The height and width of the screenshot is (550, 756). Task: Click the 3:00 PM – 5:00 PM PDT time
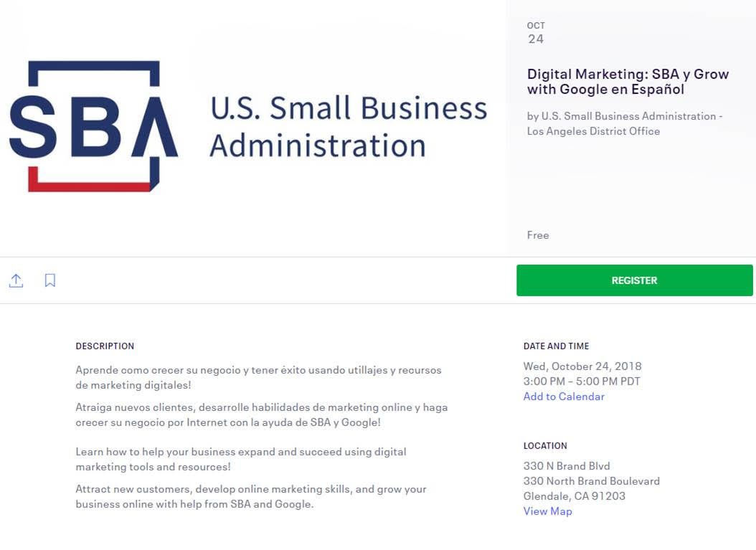(x=582, y=381)
